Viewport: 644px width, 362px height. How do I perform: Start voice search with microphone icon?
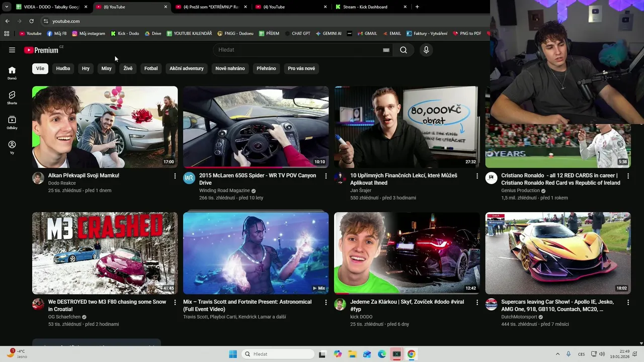tap(426, 50)
